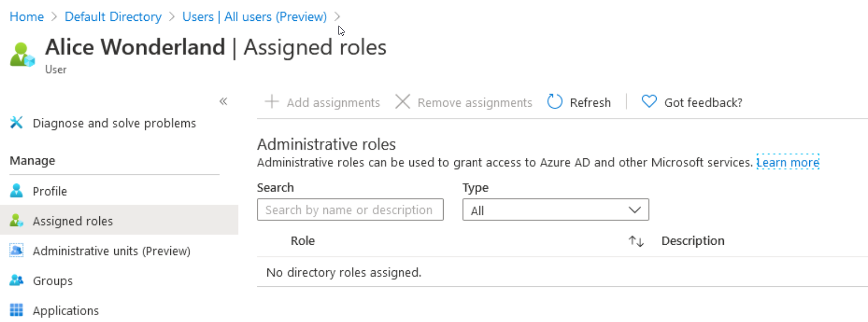Navigate to Default Directory breadcrumb

point(113,17)
